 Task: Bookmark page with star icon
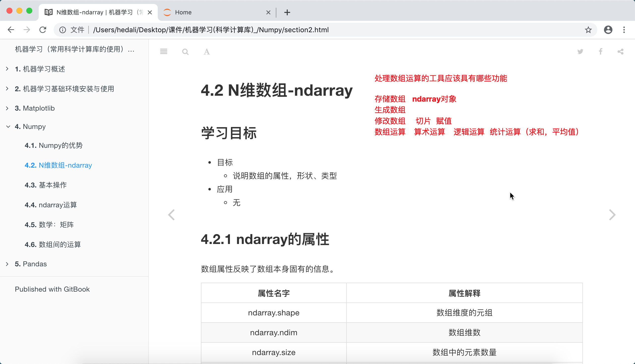[x=588, y=30]
